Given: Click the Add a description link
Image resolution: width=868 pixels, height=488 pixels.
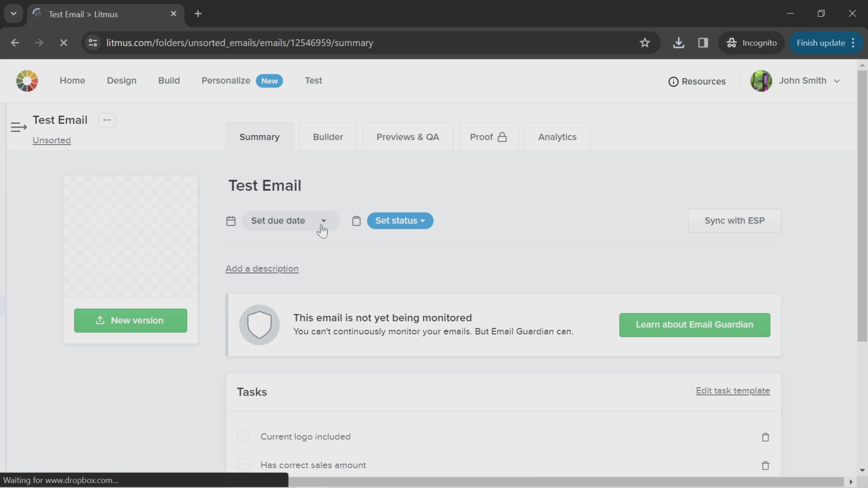Looking at the screenshot, I should coord(262,269).
